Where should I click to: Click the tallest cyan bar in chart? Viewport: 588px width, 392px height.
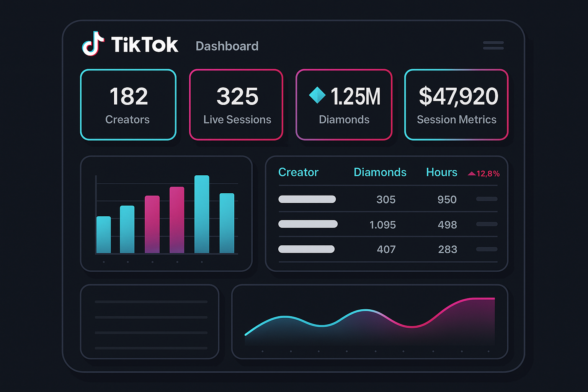[202, 214]
